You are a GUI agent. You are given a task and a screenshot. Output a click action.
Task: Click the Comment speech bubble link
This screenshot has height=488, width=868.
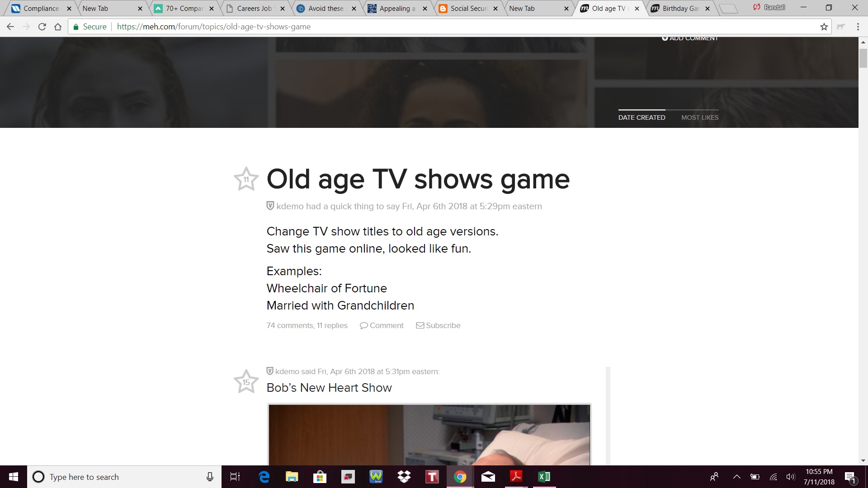click(x=382, y=325)
